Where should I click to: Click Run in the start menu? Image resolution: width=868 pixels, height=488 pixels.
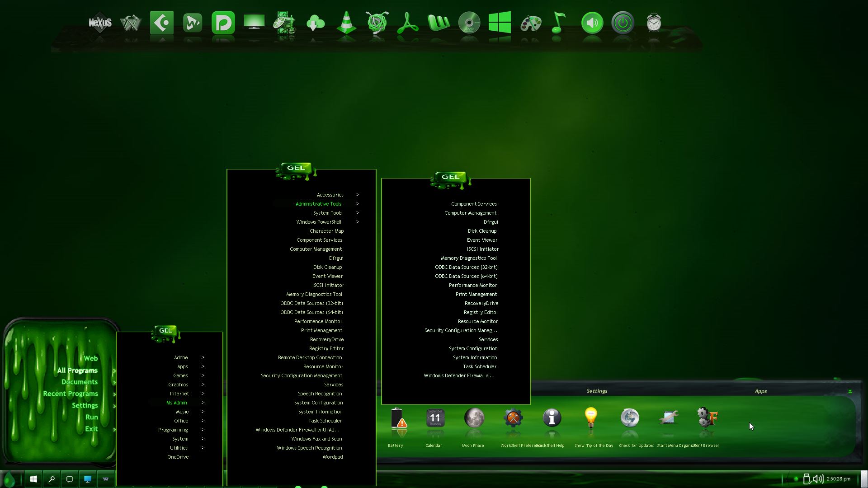pos(91,417)
